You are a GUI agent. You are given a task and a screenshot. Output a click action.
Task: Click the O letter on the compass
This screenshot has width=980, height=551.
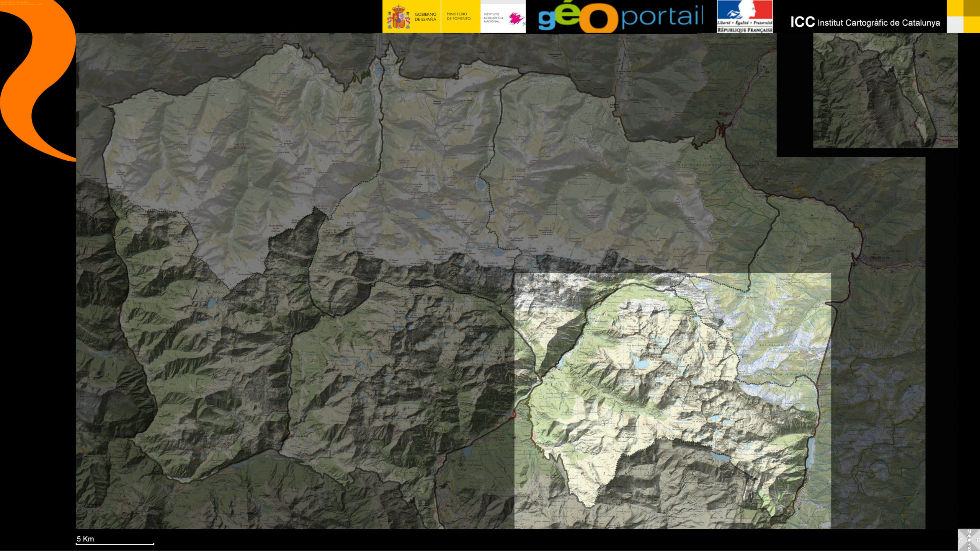coord(960,540)
